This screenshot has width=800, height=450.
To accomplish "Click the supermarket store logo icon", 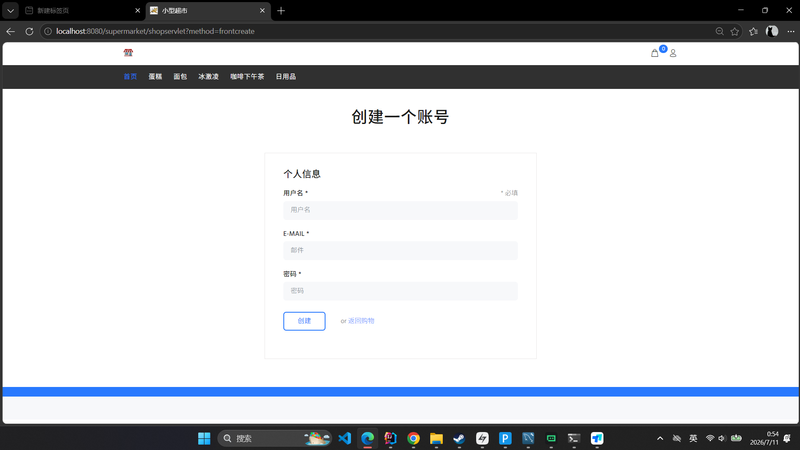I will click(x=128, y=53).
